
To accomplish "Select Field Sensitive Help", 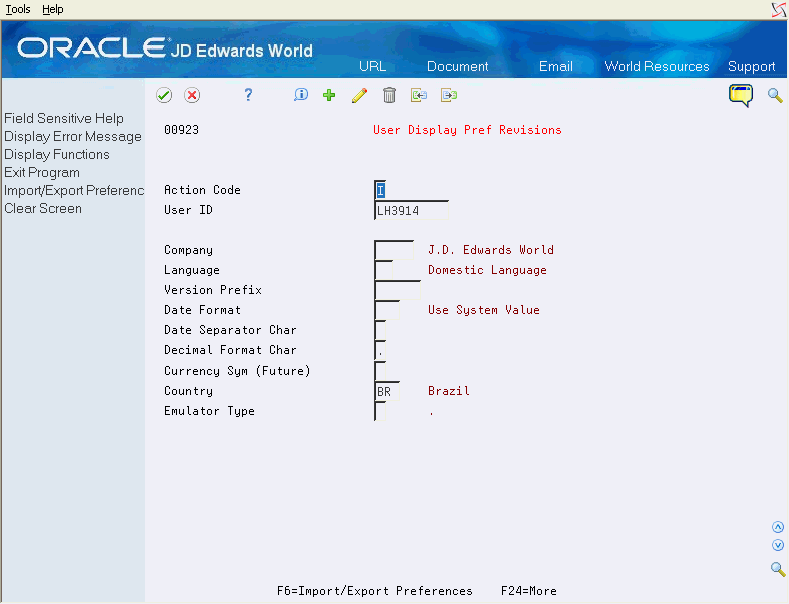I will (64, 118).
